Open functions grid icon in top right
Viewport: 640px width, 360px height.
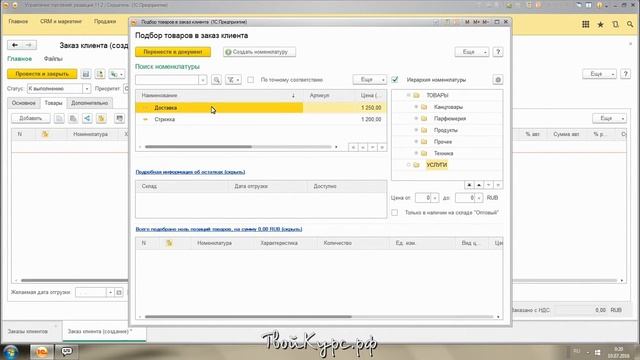pos(586,24)
